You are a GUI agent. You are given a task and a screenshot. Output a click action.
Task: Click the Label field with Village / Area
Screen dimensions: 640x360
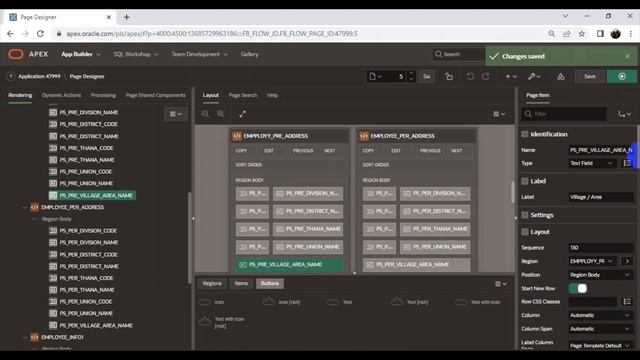(600, 197)
